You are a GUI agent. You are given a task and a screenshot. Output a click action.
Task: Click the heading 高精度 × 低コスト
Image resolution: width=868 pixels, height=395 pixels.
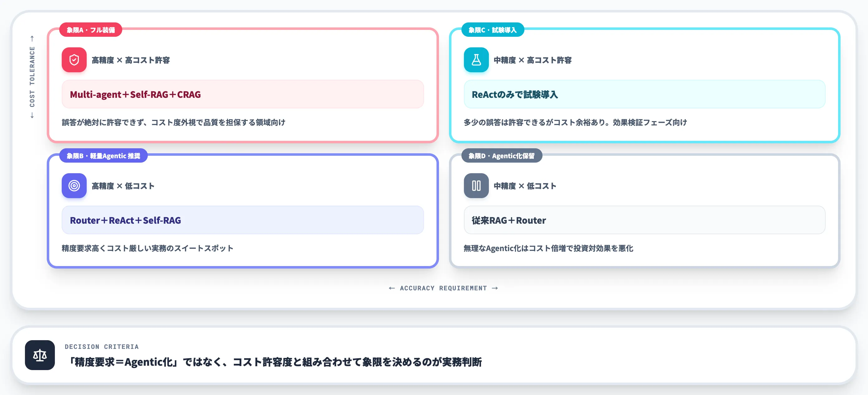pos(123,186)
